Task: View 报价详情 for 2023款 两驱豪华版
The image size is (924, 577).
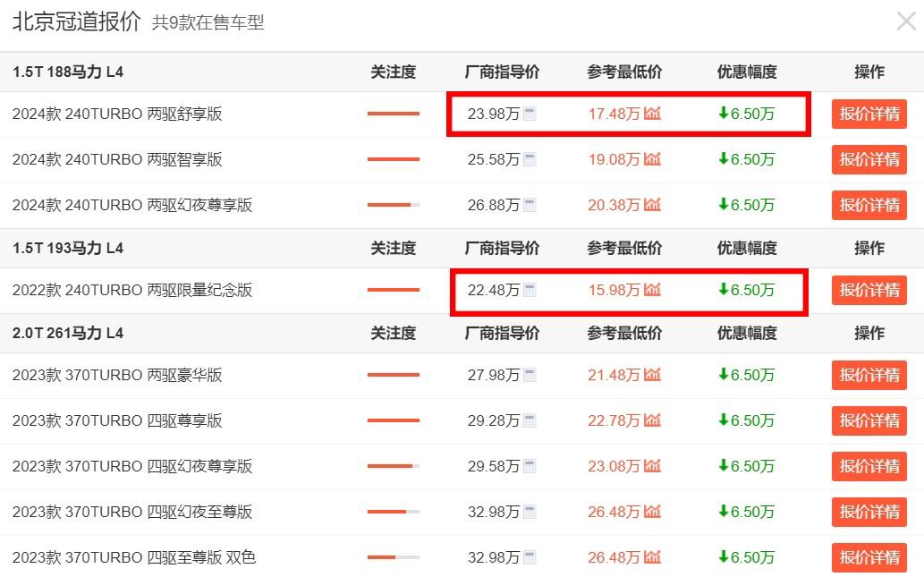Action: click(x=869, y=375)
